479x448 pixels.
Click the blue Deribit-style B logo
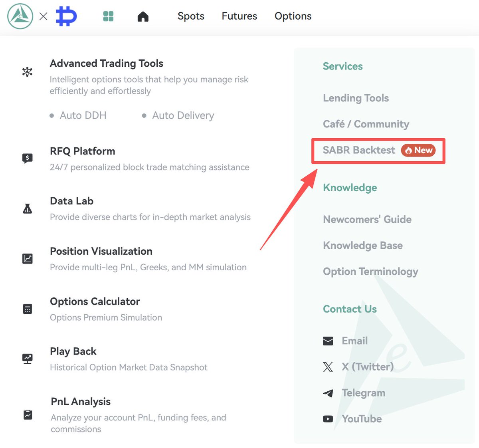pyautogui.click(x=66, y=16)
